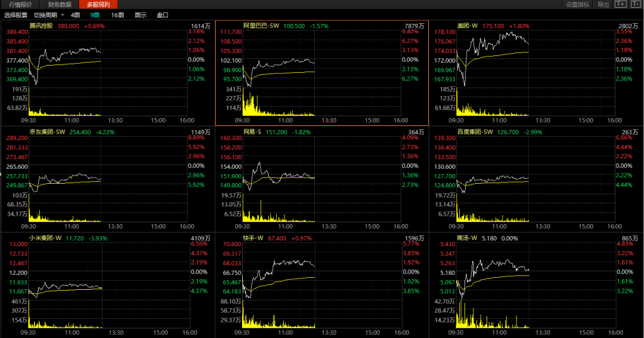Click the 切换周期 label
This screenshot has width=644, height=338.
(45, 15)
